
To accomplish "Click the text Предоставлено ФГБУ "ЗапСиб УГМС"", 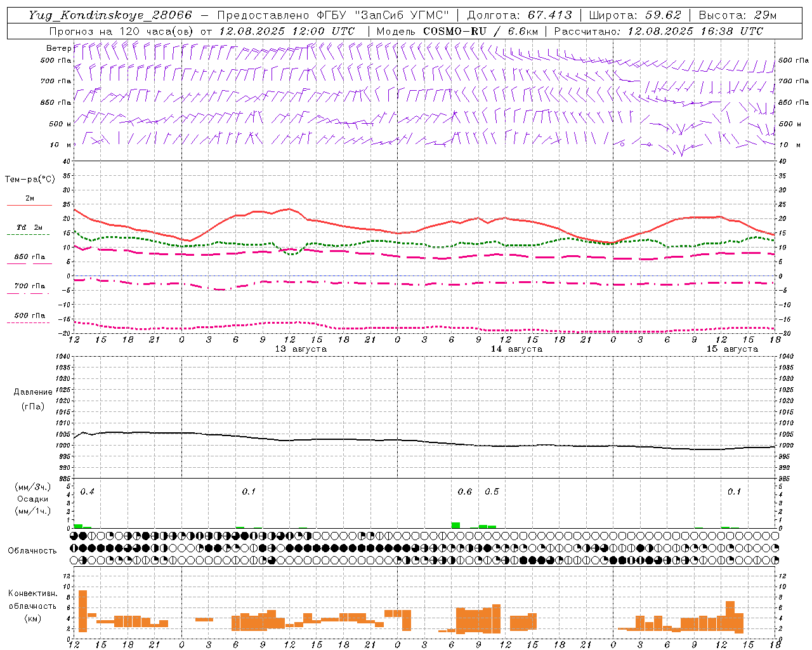I will click(332, 15).
